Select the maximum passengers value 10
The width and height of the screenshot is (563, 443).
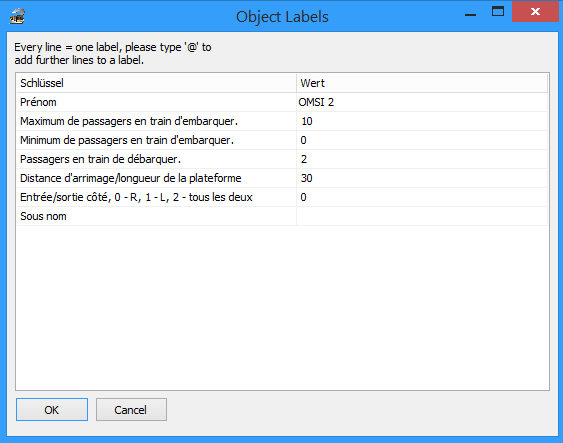(422, 121)
